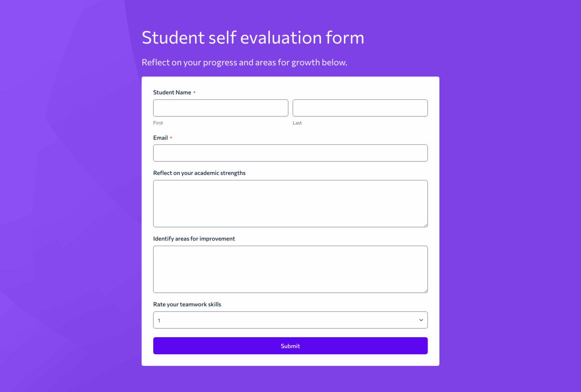This screenshot has height=392, width=581.
Task: Click the First name input field
Action: click(221, 108)
